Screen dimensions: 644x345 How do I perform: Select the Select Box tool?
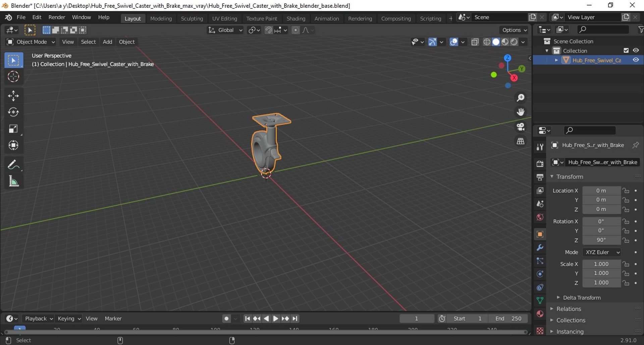pyautogui.click(x=13, y=60)
